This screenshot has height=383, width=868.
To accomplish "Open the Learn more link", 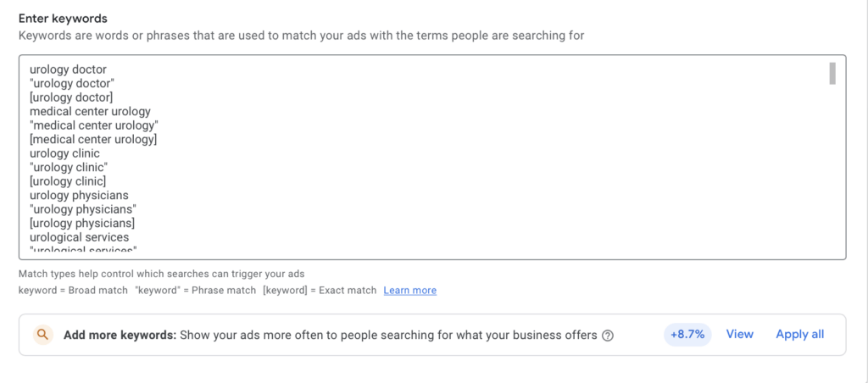I will 409,290.
